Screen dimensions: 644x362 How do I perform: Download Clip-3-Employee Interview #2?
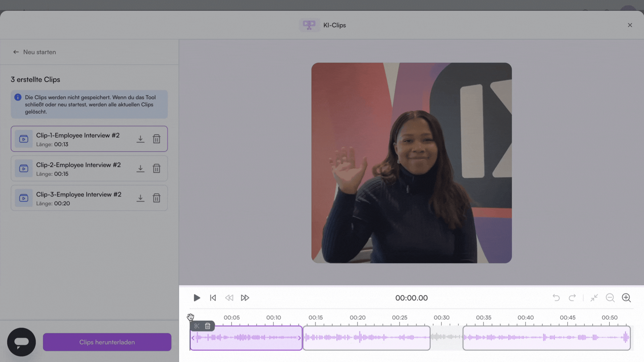(x=140, y=198)
